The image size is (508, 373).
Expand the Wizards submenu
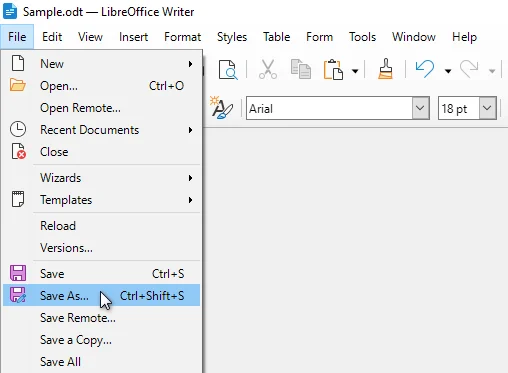(x=101, y=178)
